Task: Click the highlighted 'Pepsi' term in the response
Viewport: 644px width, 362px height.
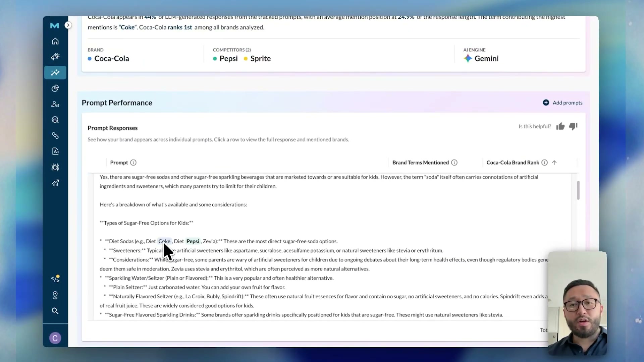Action: pyautogui.click(x=193, y=241)
